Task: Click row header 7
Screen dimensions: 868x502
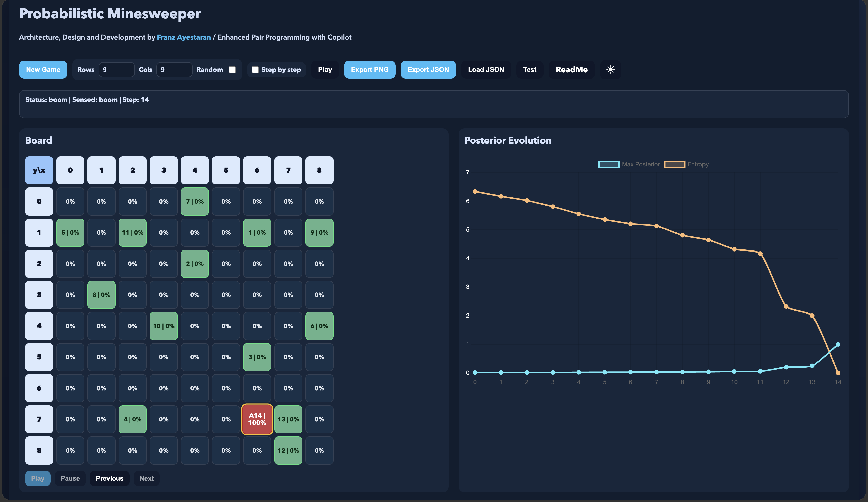Action: 39,419
